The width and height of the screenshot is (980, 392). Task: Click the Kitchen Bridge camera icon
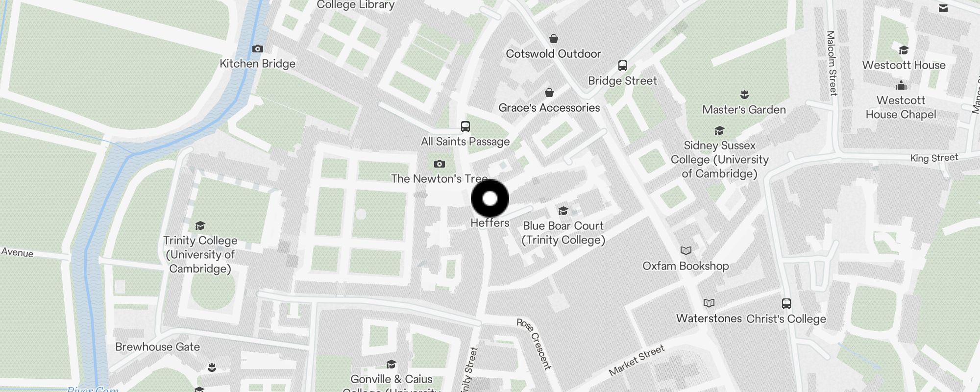click(x=258, y=49)
